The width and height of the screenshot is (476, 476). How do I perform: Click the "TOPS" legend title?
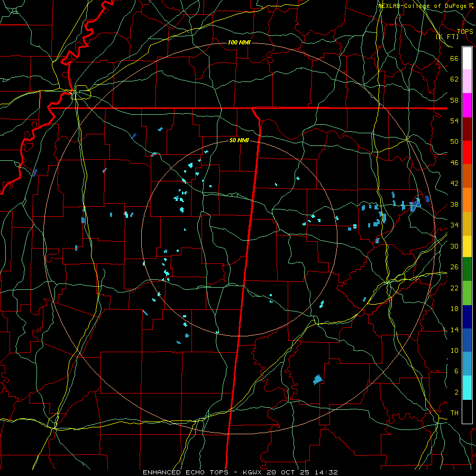(465, 31)
